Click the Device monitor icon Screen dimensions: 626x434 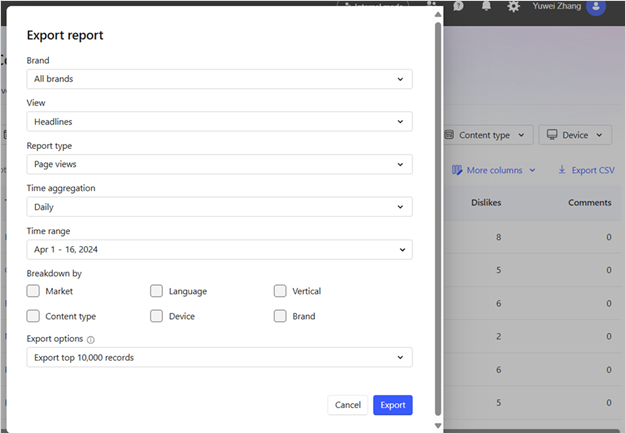[552, 135]
